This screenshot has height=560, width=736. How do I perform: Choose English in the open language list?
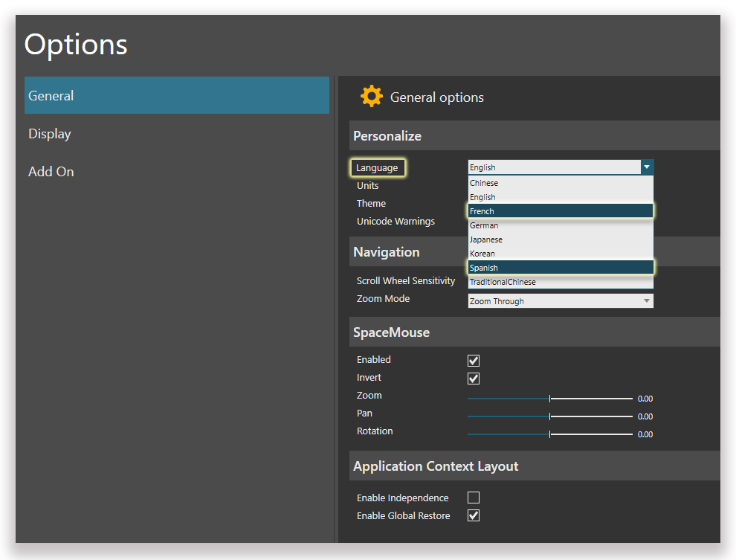(x=561, y=197)
